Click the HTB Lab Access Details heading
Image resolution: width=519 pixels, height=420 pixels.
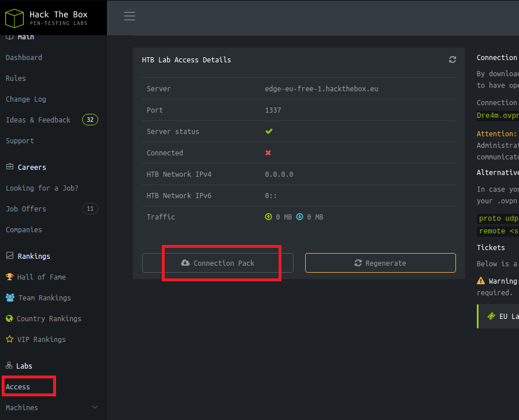point(186,60)
